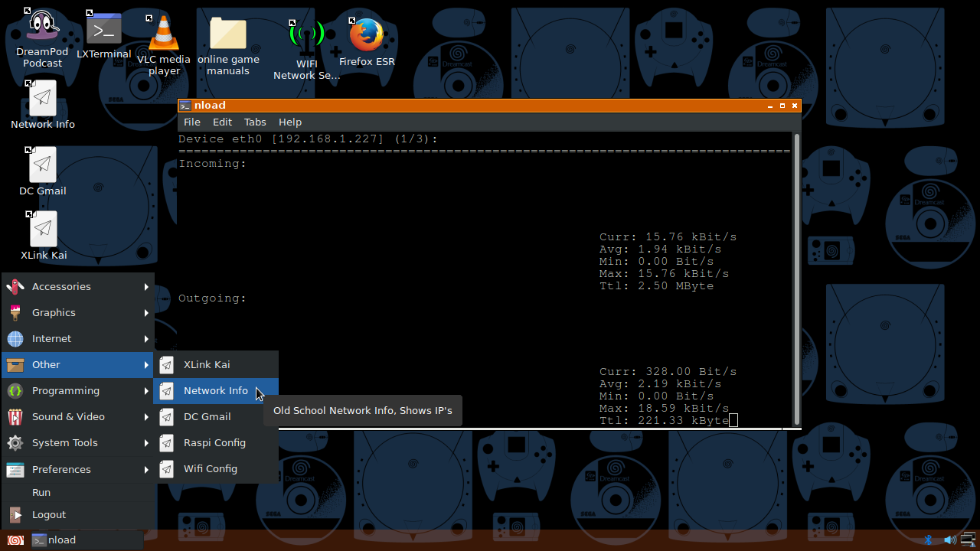
Task: Select the Network Info desktop shortcut
Action: (43, 105)
